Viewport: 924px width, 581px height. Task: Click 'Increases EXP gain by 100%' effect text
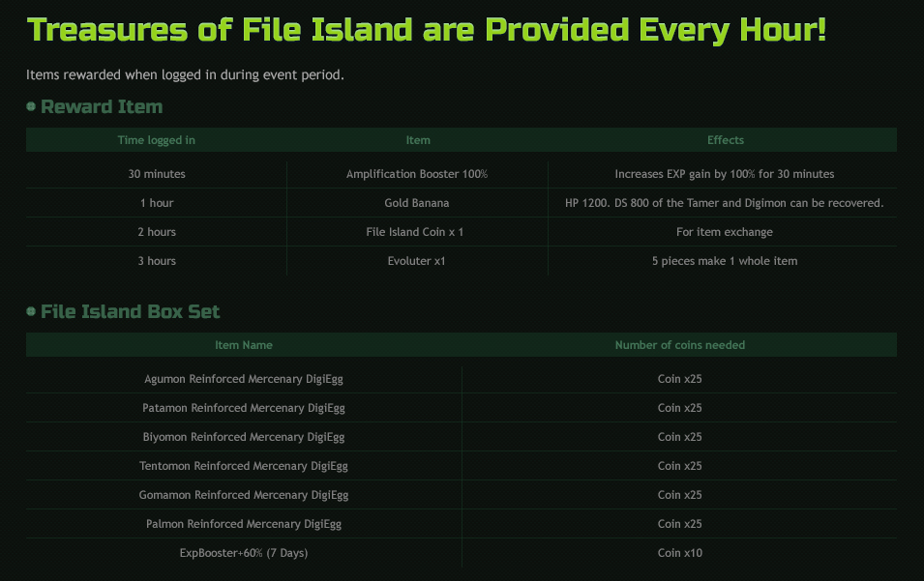point(725,174)
